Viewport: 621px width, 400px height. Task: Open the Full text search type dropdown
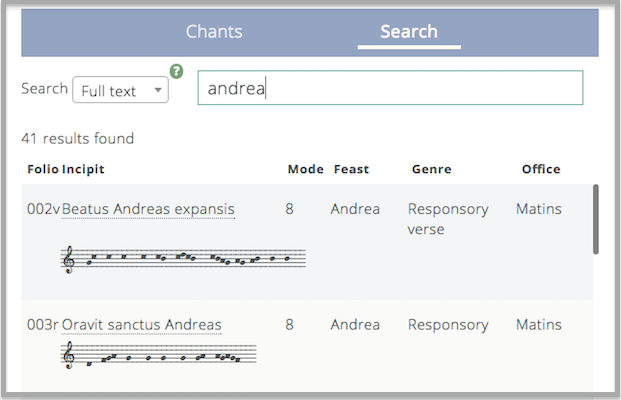pos(120,90)
